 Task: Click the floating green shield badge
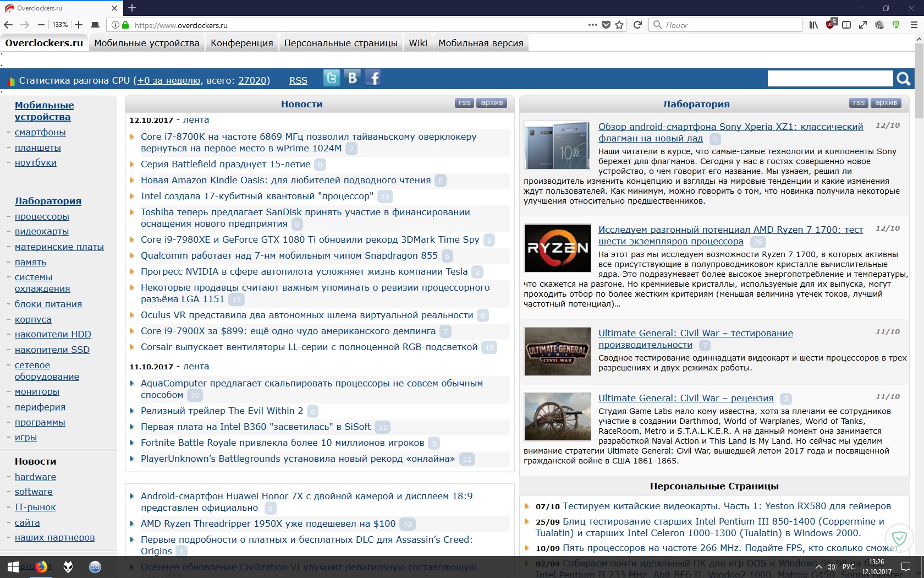899,538
